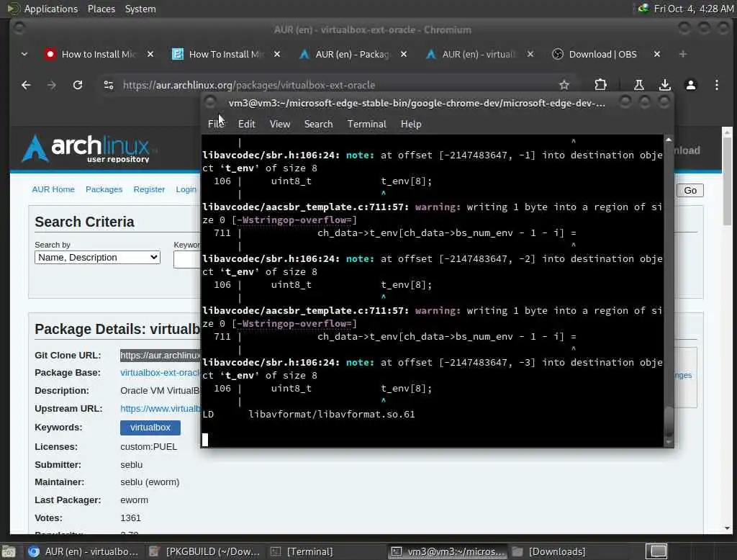The image size is (737, 560).
Task: Expand the 'Name, Description' search-by dropdown
Action: 97,258
